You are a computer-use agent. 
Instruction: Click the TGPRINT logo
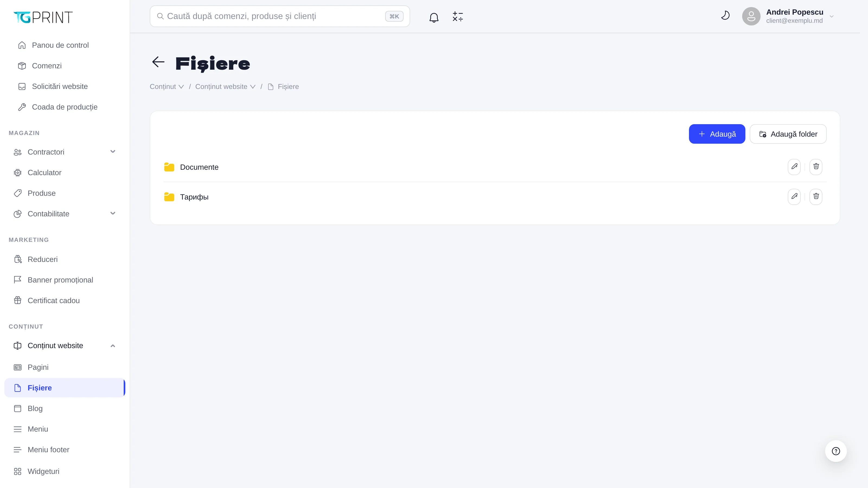coord(43,18)
